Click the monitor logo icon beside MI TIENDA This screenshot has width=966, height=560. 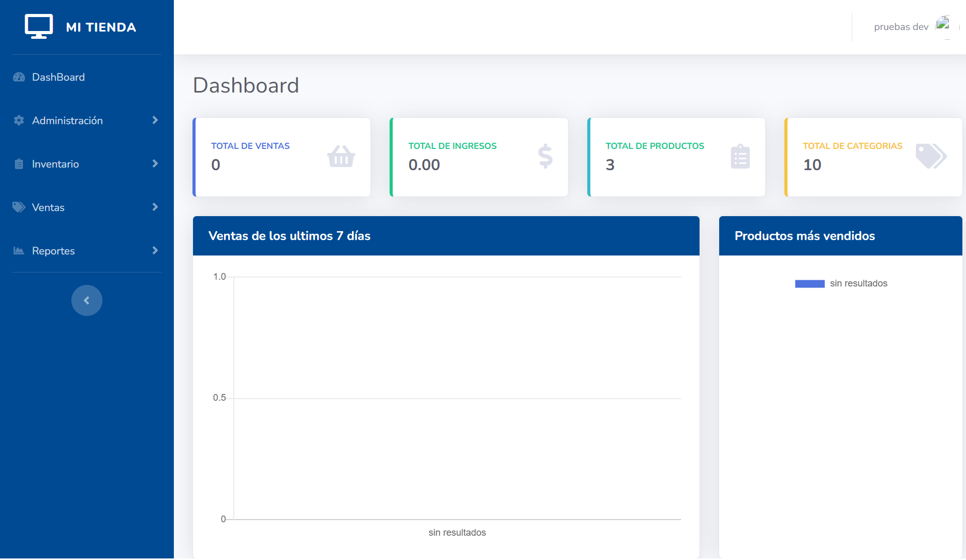point(39,26)
